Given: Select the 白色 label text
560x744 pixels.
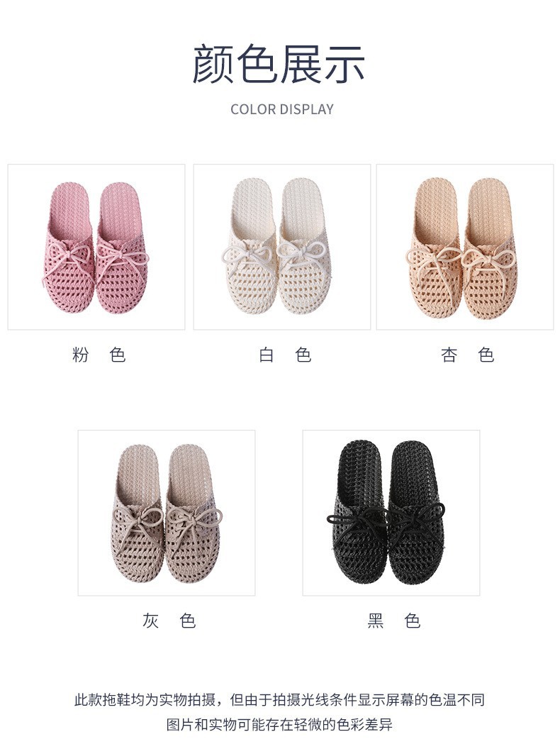Looking at the screenshot, I should point(285,355).
